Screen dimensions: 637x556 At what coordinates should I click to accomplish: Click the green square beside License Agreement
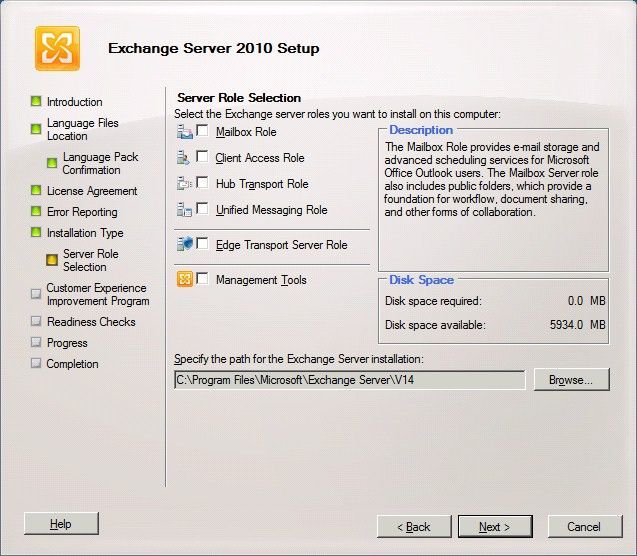[x=36, y=190]
